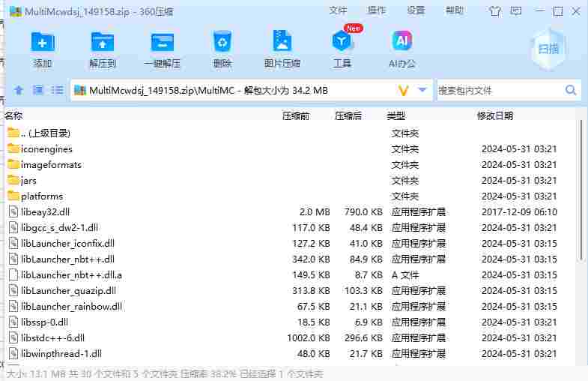The width and height of the screenshot is (588, 381).
Task: Select the libLauncher_nbt++.dll file name
Action: (x=67, y=259)
